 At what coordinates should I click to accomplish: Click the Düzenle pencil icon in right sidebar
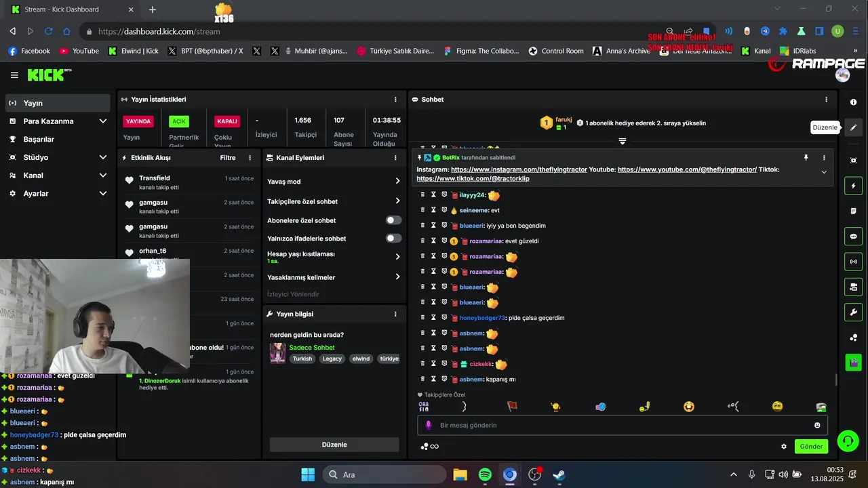pos(853,127)
